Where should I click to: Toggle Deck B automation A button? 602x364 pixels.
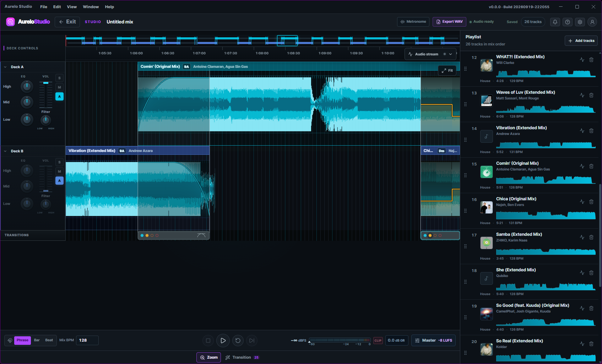tap(59, 181)
